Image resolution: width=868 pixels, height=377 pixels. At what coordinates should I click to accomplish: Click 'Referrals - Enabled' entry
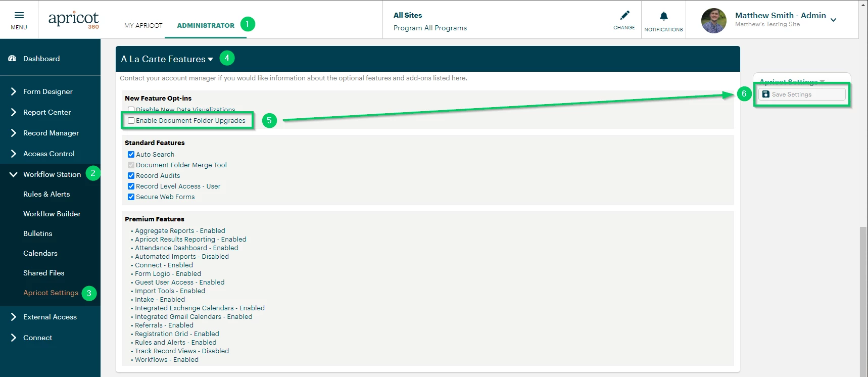click(x=164, y=325)
